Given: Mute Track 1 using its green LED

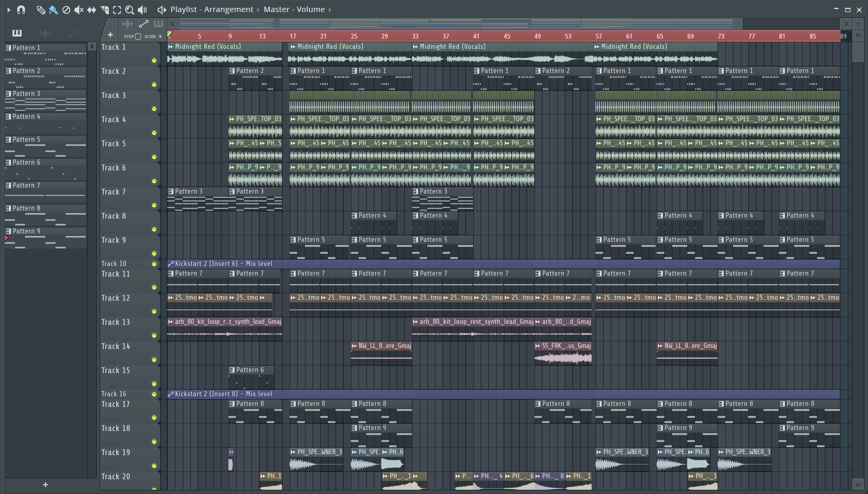Looking at the screenshot, I should click(x=154, y=60).
